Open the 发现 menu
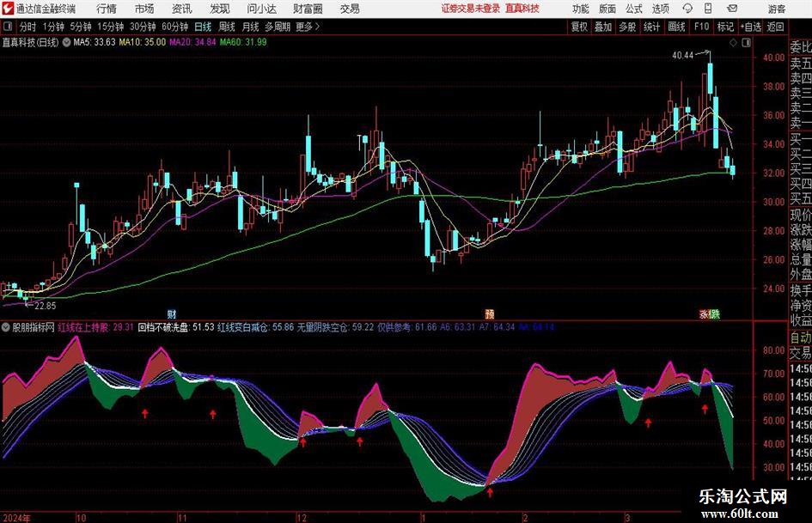The image size is (812, 523). pos(220,9)
